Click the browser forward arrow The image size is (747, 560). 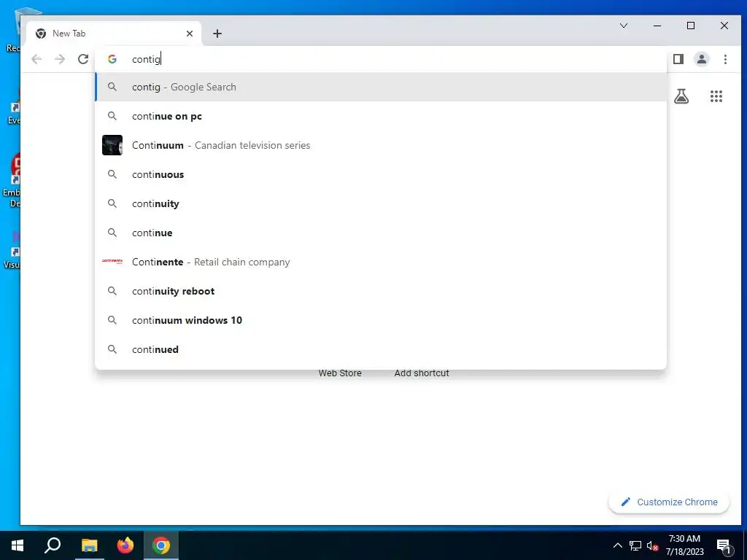click(60, 59)
